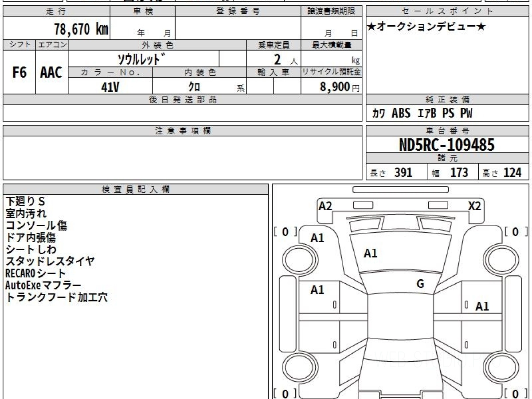This screenshot has width=532, height=399.
Task: Click the 検査員記入欄 header bar
Action: click(x=136, y=189)
